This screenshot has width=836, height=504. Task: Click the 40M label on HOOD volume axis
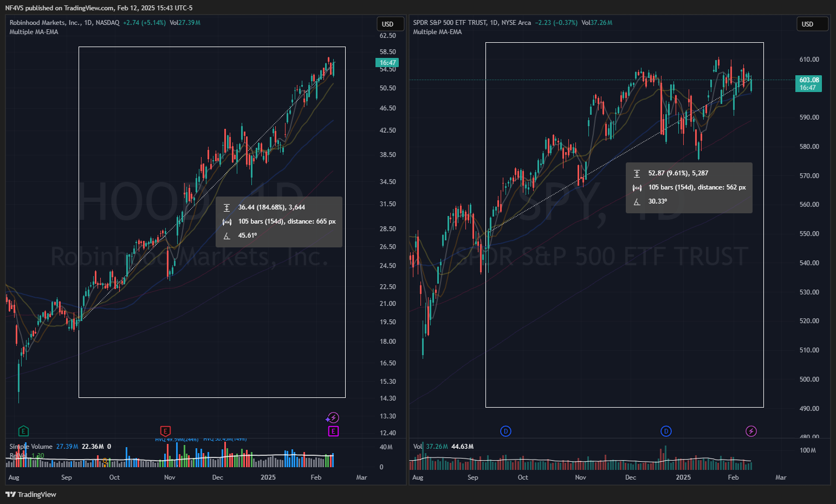tap(386, 447)
